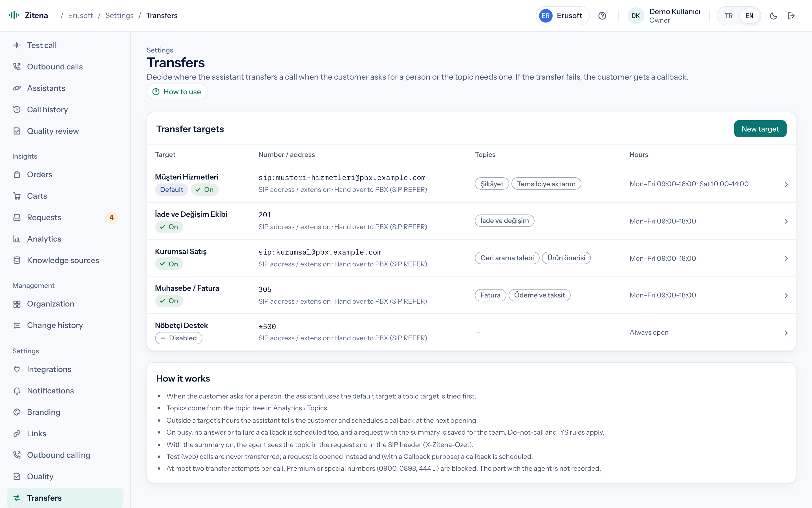
Task: Click the Settings breadcrumb link
Action: [x=120, y=16]
